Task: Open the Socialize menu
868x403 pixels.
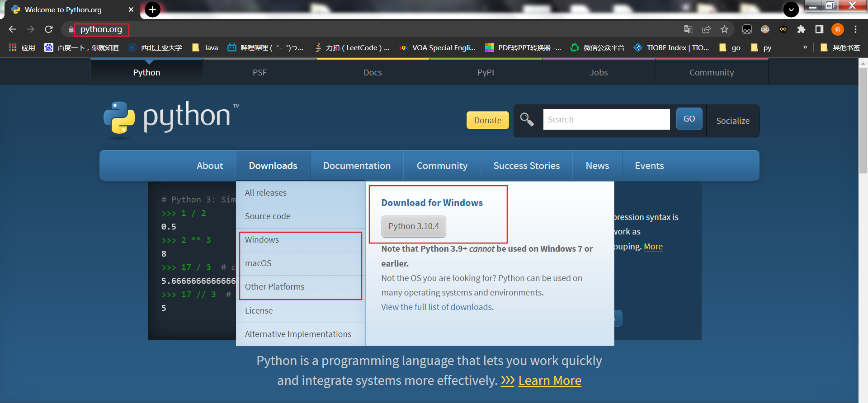Action: pyautogui.click(x=732, y=121)
